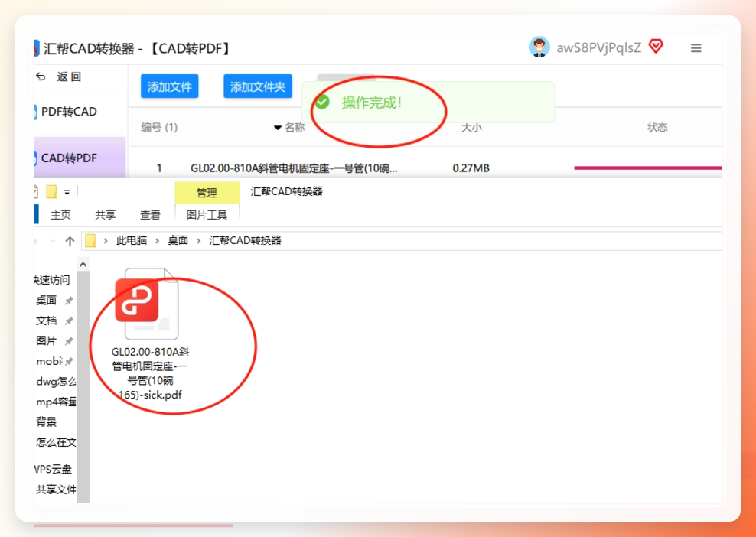The width and height of the screenshot is (756, 537).
Task: Click the recent locations dropdown arrow
Action: tap(53, 241)
